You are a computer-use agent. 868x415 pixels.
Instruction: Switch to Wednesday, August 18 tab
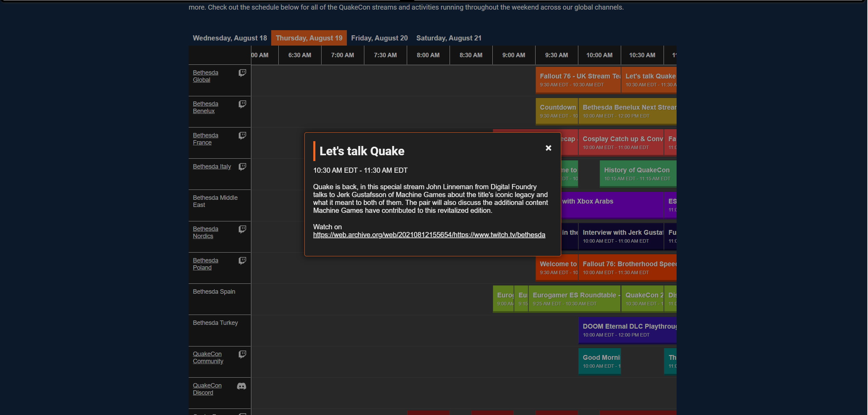[230, 38]
